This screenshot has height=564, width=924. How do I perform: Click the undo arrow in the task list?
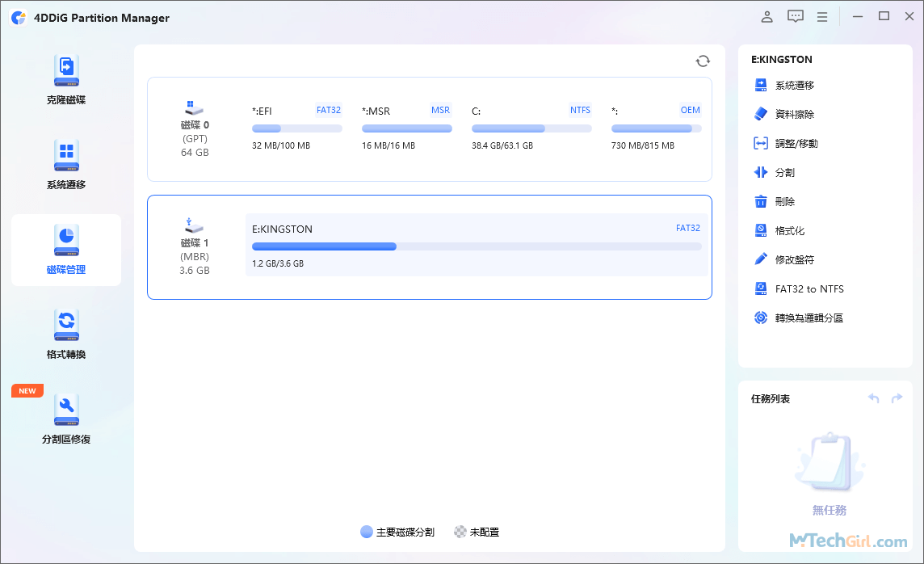tap(873, 398)
